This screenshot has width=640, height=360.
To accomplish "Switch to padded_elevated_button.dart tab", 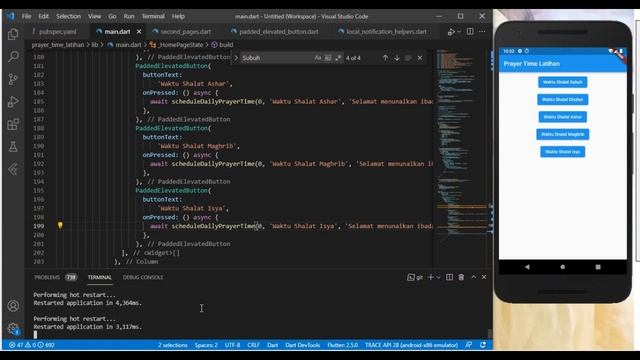I will 278,31.
